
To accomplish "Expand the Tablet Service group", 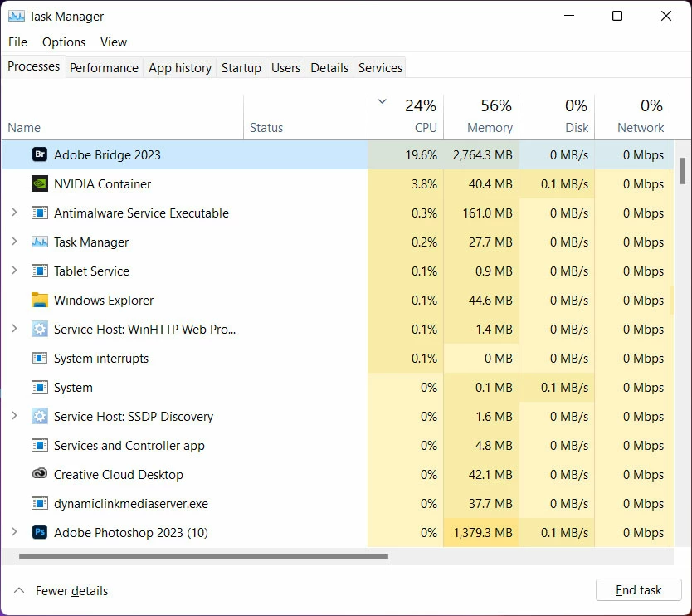I will pyautogui.click(x=14, y=271).
